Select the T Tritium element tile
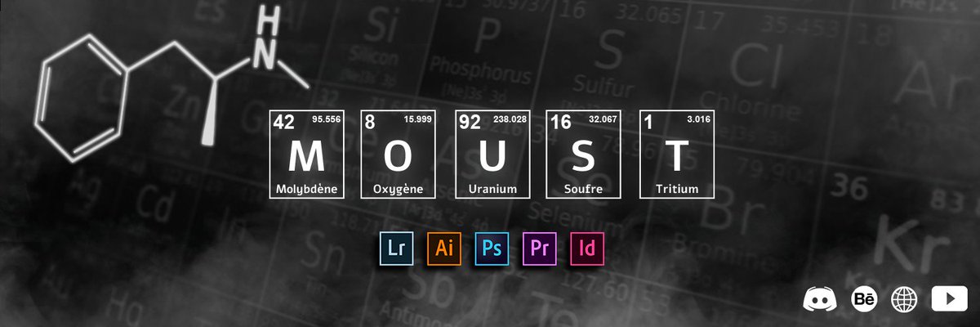The image size is (980, 327). pyautogui.click(x=676, y=155)
